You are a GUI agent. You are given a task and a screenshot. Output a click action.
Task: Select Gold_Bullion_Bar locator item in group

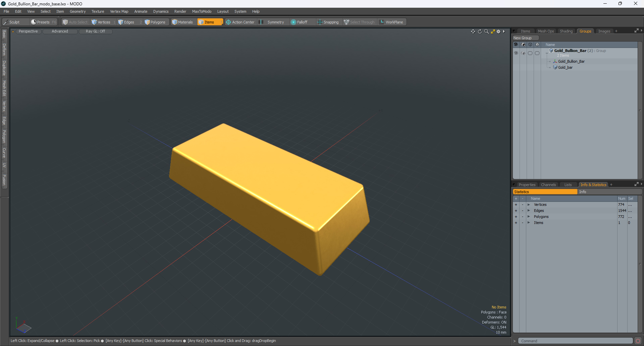tap(571, 61)
